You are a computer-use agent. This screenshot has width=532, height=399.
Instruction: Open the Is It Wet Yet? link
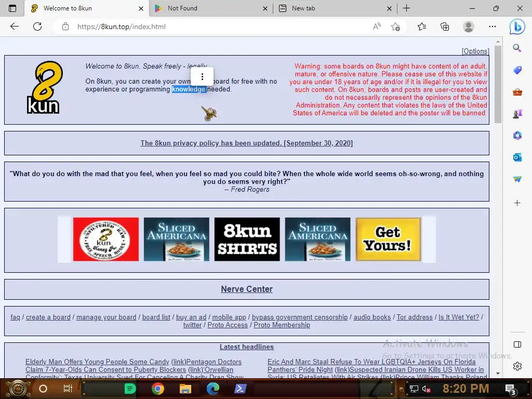[459, 317]
